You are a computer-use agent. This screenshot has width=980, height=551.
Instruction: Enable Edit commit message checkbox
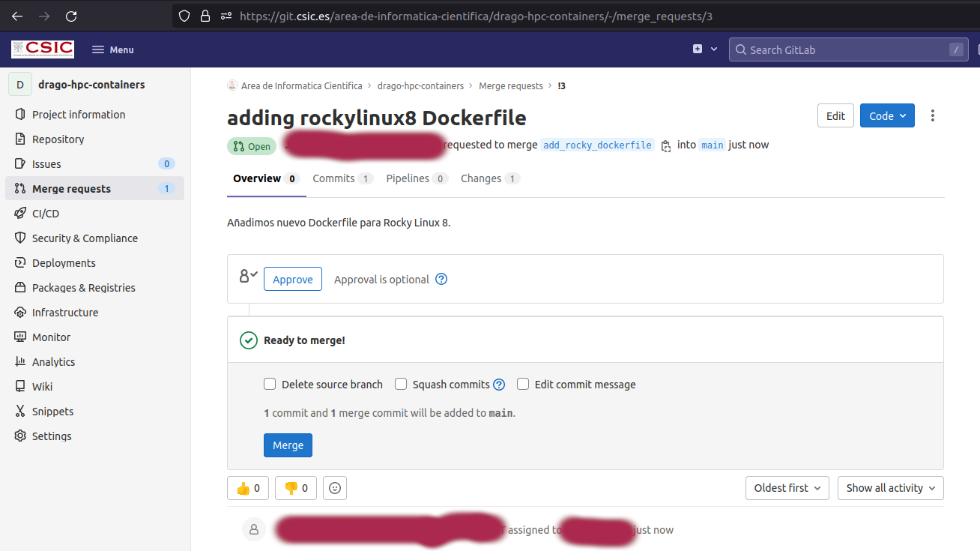coord(523,384)
